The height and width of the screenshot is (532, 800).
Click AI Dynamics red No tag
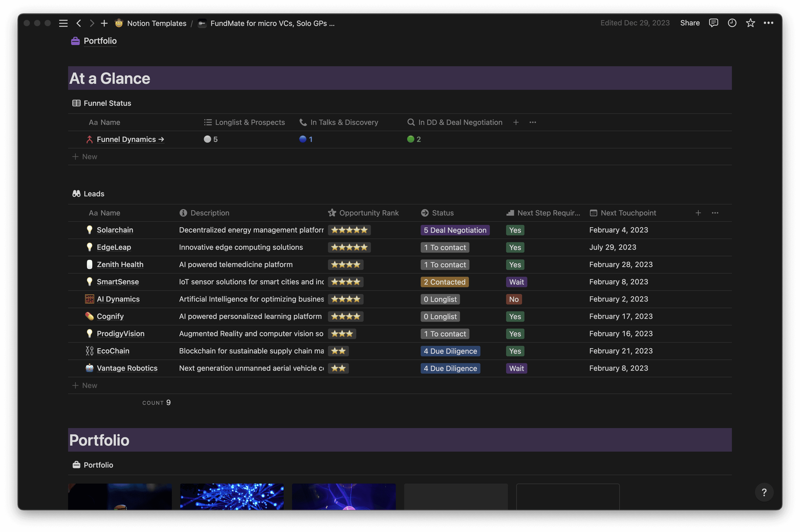(513, 299)
